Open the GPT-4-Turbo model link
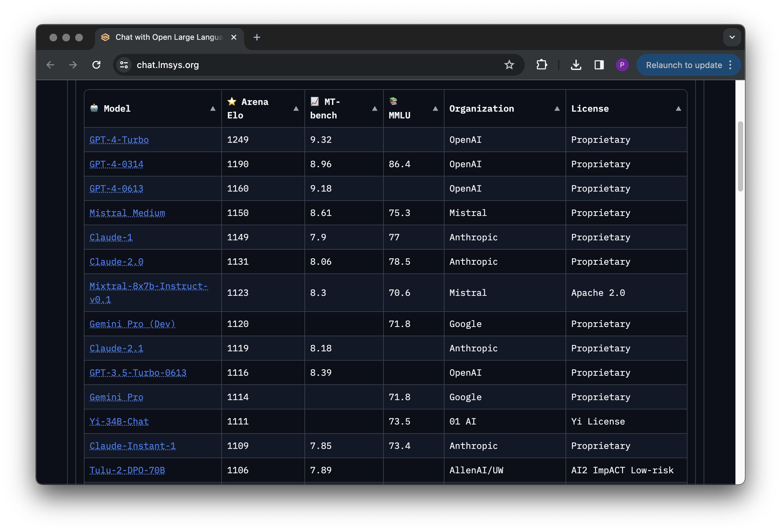 119,140
